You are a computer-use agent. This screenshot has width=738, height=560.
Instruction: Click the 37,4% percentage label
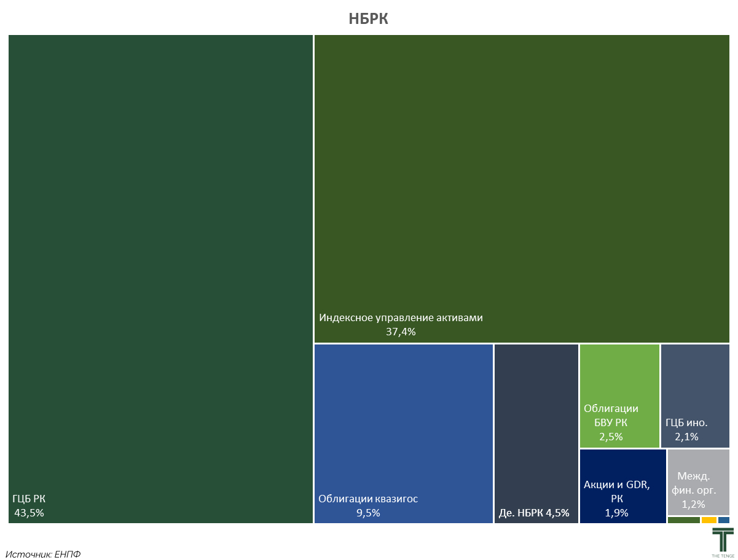coord(401,332)
